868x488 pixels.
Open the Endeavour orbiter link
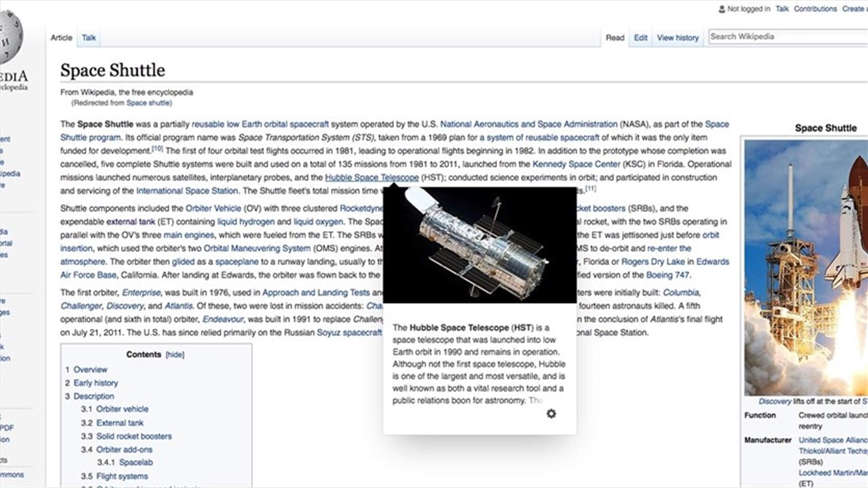tap(223, 319)
